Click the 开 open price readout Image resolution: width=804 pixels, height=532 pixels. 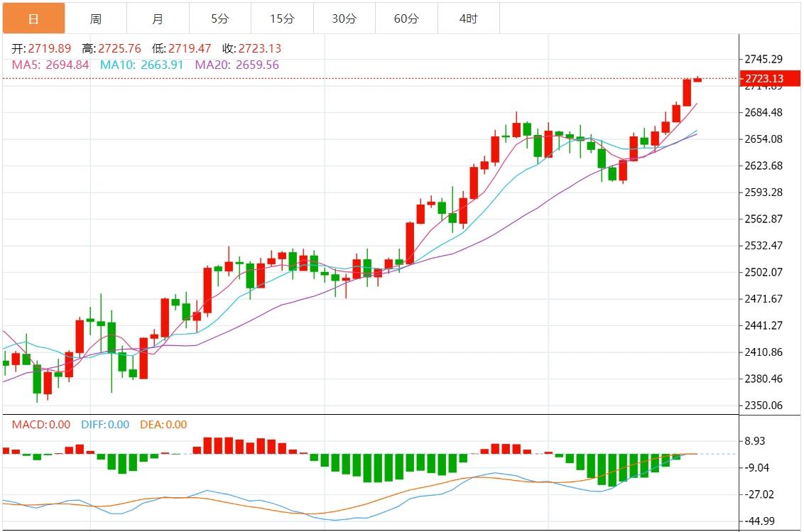click(x=42, y=48)
